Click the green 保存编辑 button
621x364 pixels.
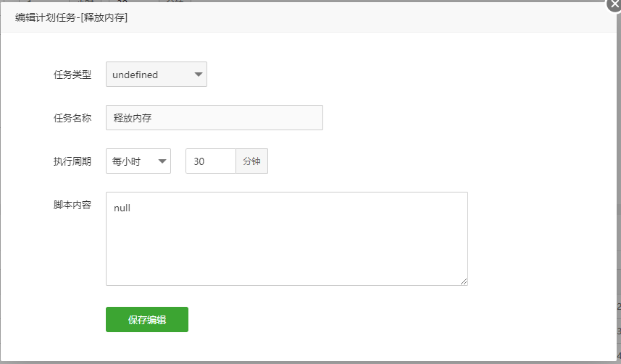[147, 319]
